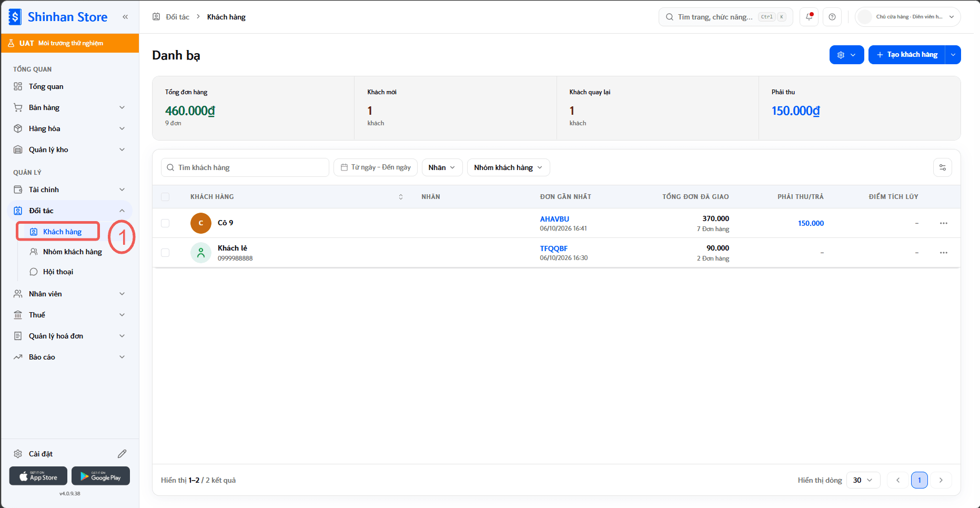Open the arrow next to Tạo khách hàng
Screen dimensions: 980x508
pyautogui.click(x=953, y=55)
